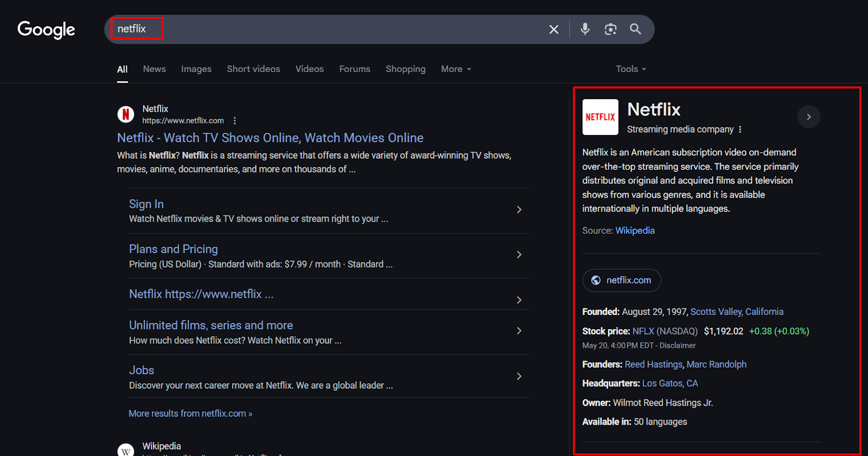Click Los Gatos, CA headquarters link
This screenshot has height=456, width=868.
[670, 383]
